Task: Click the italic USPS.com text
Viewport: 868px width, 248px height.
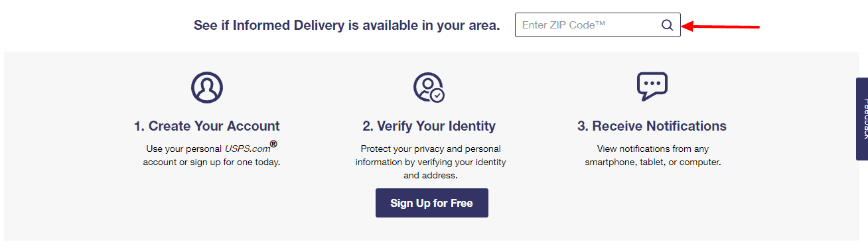Action: tap(246, 149)
